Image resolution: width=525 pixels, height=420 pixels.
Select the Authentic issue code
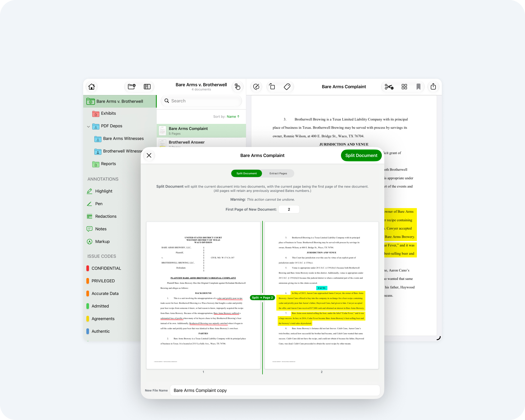(x=98, y=331)
